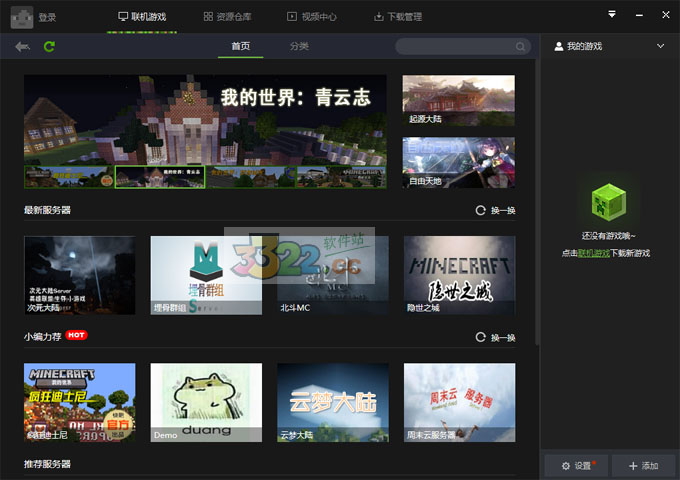Screen dimensions: 680x480
Task: Click the back arrow icon
Action: coord(22,46)
